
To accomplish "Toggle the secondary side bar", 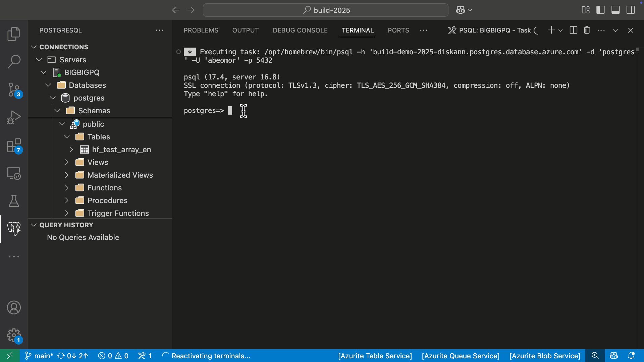I will pos(631,10).
